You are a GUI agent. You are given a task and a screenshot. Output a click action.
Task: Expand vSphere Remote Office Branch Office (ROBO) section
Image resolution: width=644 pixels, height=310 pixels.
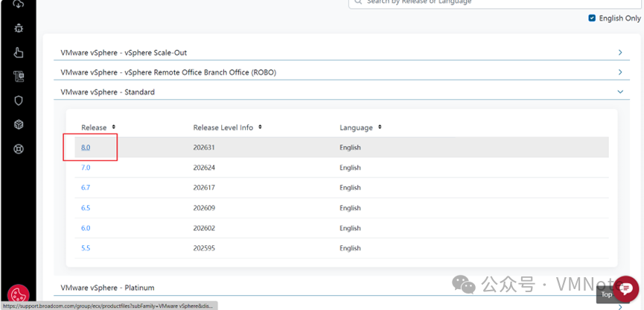click(x=341, y=72)
